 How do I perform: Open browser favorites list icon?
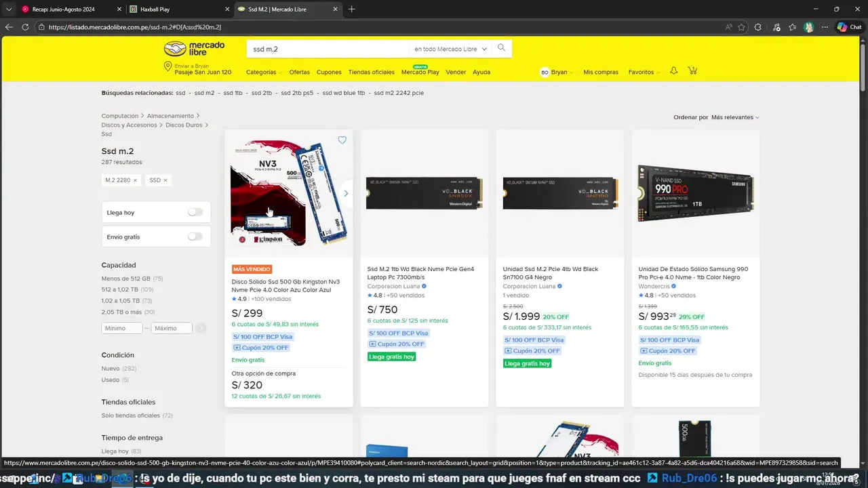coord(792,27)
